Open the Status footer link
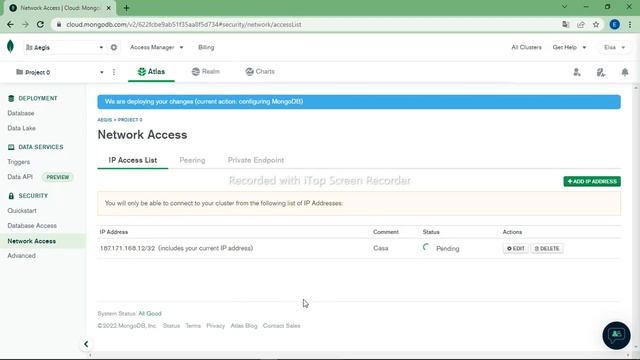 coord(171,326)
